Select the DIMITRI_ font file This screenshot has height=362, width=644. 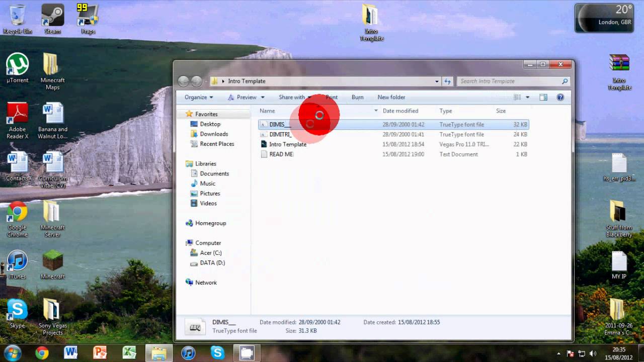(393, 134)
